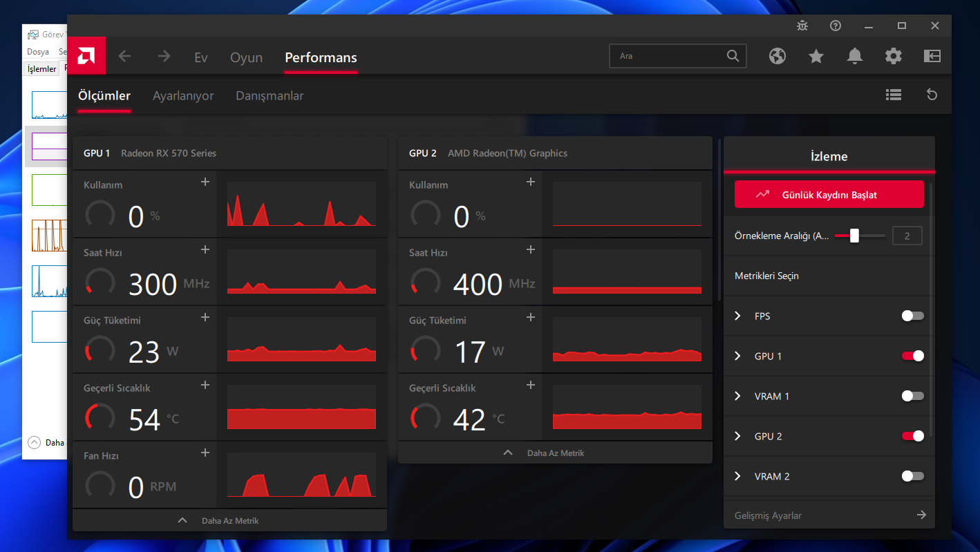Click the plus icon for GPU 2 Kullanım
Image resolution: width=980 pixels, height=552 pixels.
coord(531,182)
